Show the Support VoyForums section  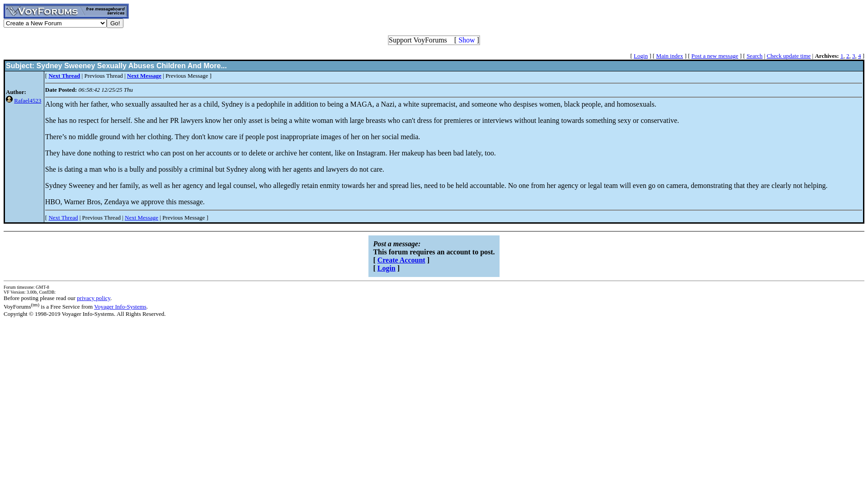coord(467,40)
